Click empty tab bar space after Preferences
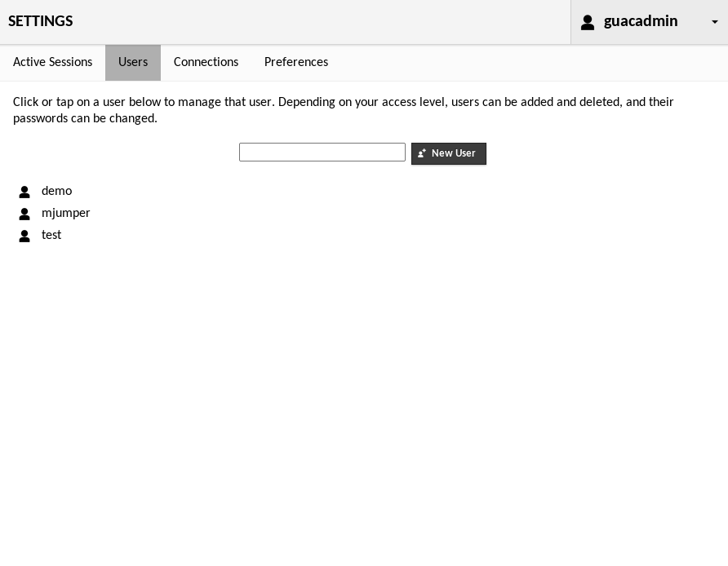The height and width of the screenshot is (566, 728). click(x=522, y=62)
